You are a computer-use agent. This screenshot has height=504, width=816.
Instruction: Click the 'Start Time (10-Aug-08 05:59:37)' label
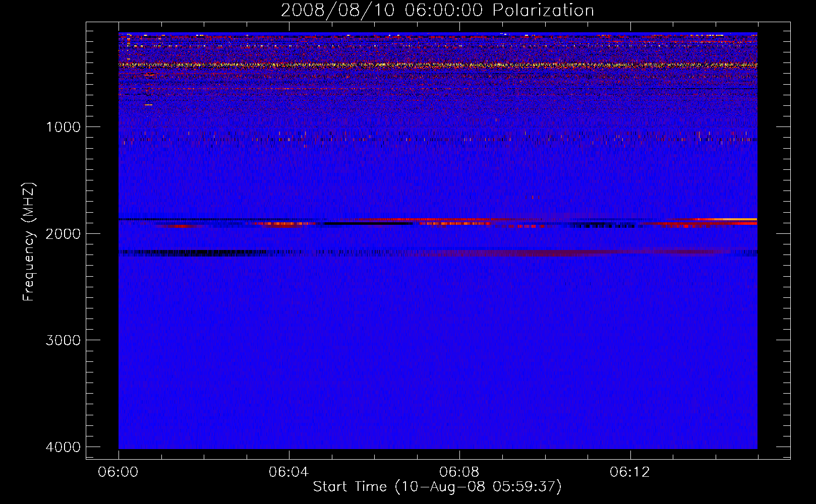click(437, 487)
